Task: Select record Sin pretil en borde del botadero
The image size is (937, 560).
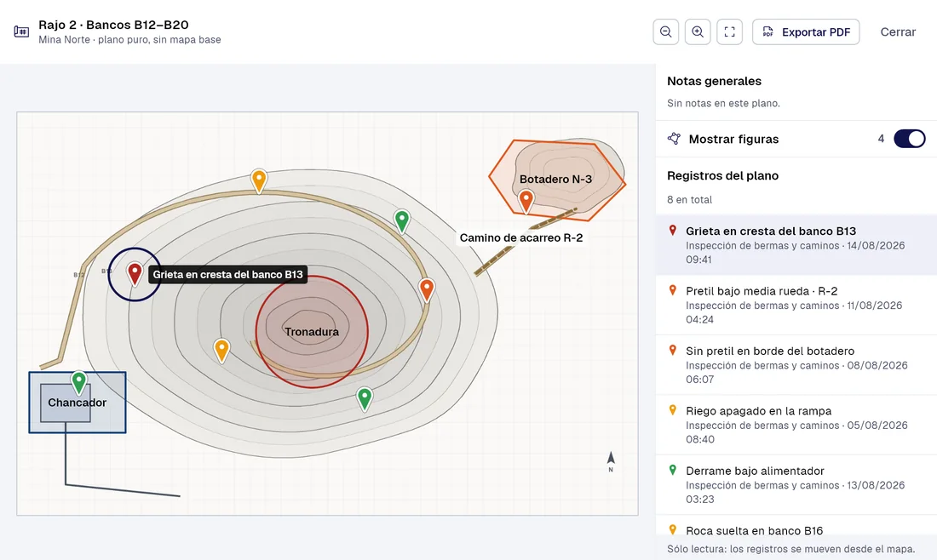Action: click(796, 365)
